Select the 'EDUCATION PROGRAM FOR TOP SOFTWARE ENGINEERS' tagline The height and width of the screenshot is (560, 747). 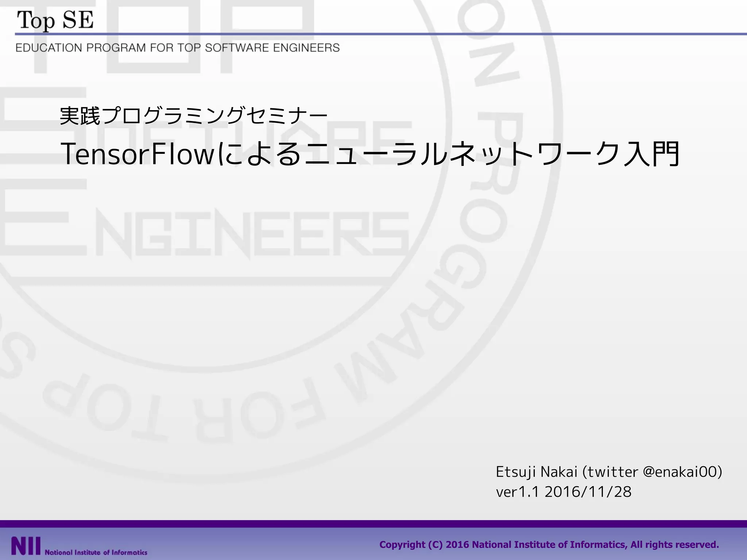point(178,48)
